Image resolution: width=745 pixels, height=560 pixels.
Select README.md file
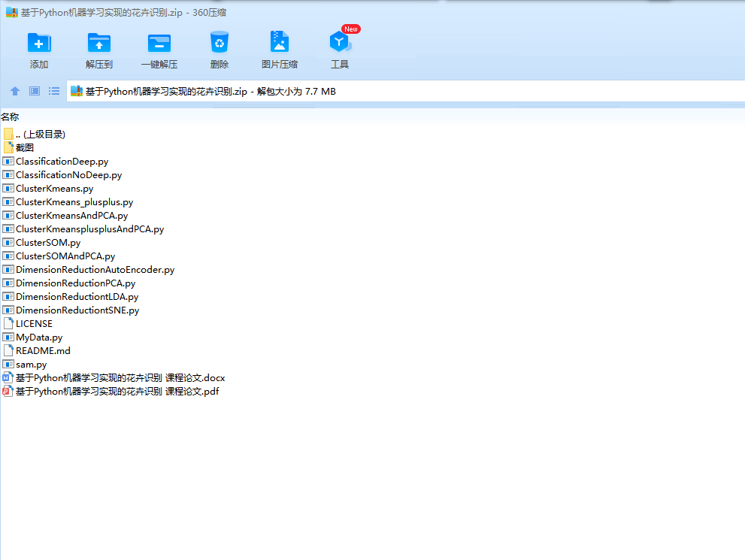(x=37, y=351)
